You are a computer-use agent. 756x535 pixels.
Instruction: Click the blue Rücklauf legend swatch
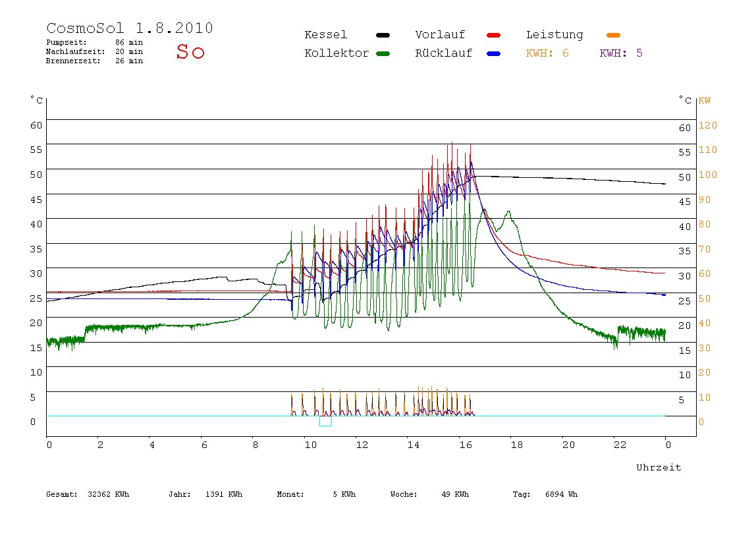[x=494, y=53]
